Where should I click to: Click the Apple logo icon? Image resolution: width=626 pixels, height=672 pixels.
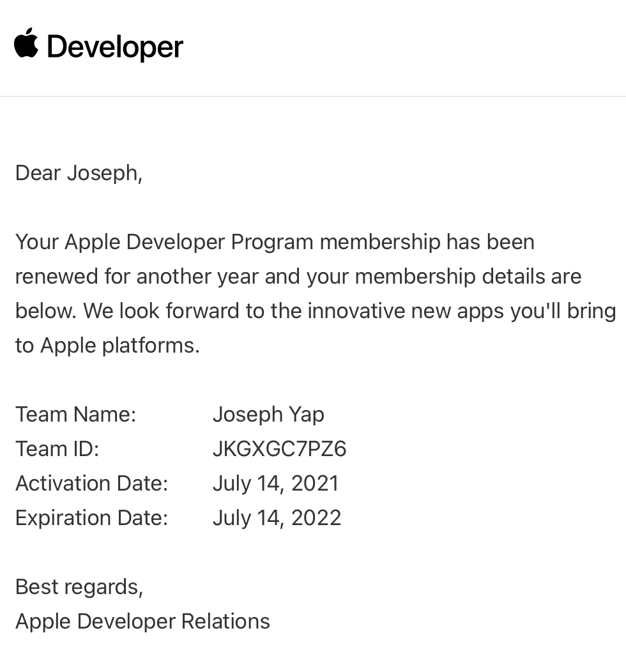26,42
